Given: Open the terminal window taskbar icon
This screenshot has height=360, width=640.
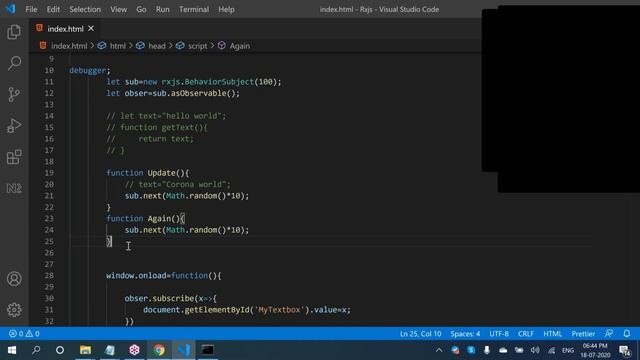Looking at the screenshot, I should pyautogui.click(x=208, y=350).
